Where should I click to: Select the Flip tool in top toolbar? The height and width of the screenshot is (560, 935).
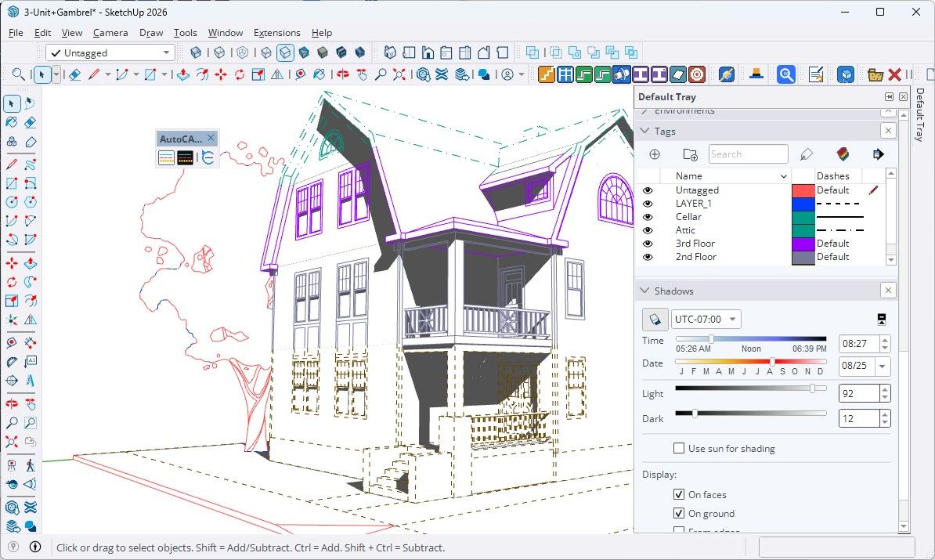pos(277,74)
